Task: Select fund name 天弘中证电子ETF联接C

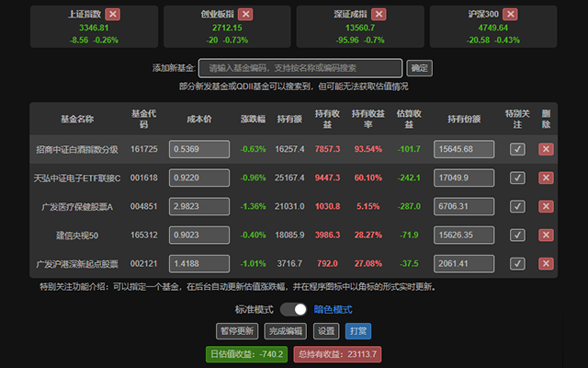Action: (x=77, y=178)
